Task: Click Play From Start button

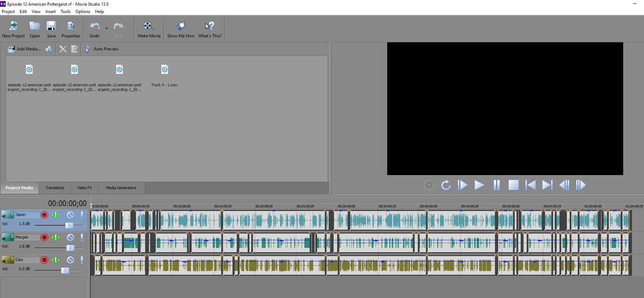Action: click(462, 185)
